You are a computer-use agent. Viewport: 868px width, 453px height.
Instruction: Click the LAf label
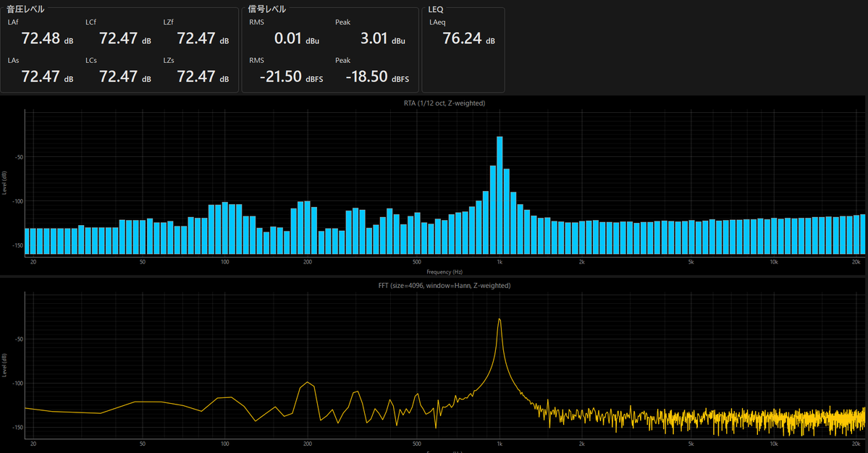pos(13,22)
